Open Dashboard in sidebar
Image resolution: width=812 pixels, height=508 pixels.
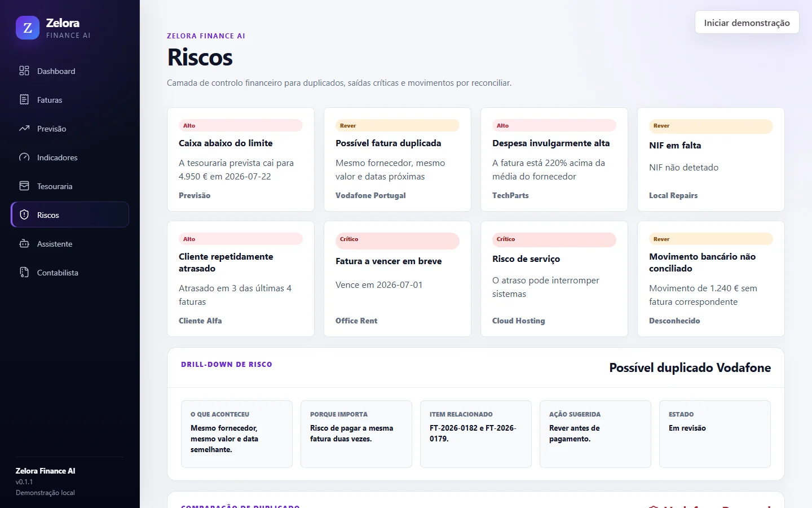pyautogui.click(x=70, y=71)
